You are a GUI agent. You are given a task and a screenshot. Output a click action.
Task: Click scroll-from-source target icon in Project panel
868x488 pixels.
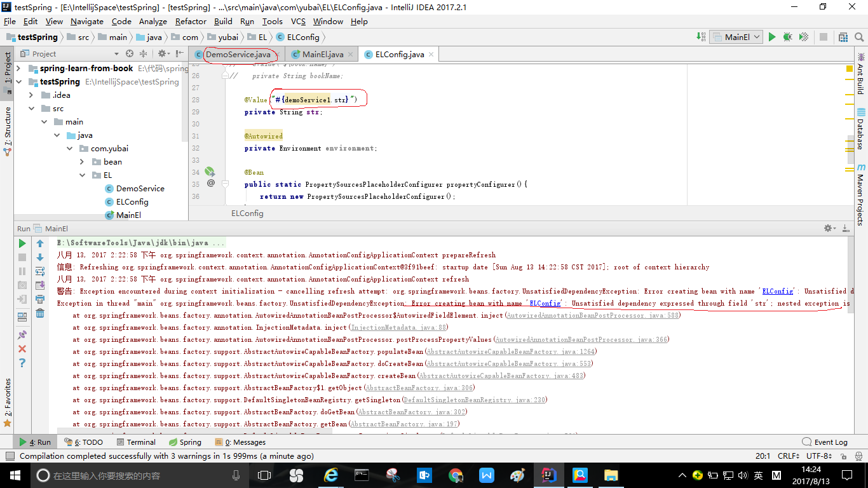[x=130, y=54]
